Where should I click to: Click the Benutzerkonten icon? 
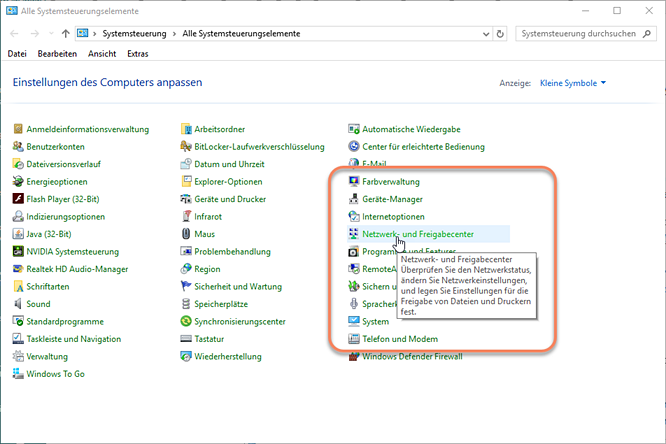click(x=18, y=146)
